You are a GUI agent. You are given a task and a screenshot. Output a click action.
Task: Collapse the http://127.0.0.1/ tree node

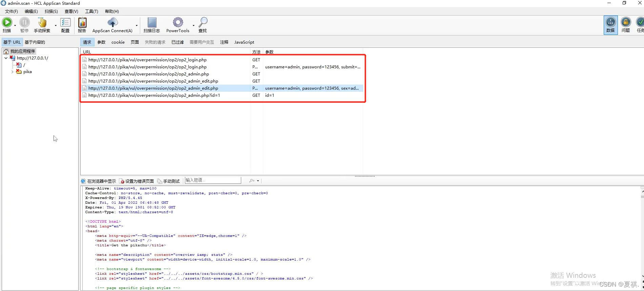[6, 58]
